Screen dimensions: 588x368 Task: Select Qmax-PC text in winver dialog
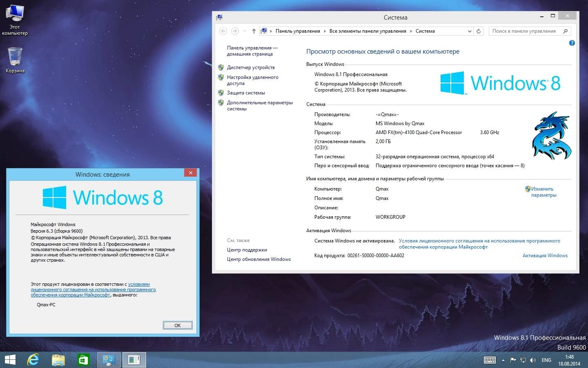46,305
